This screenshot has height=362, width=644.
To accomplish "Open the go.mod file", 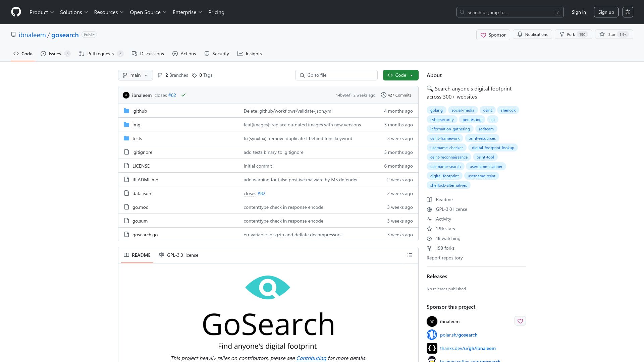I will coord(141,207).
